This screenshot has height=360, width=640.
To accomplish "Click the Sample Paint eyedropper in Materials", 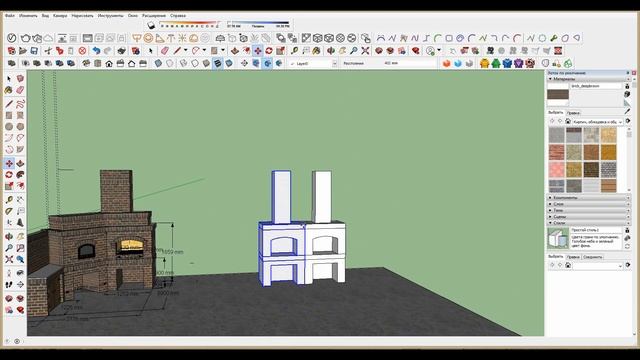I will click(627, 111).
